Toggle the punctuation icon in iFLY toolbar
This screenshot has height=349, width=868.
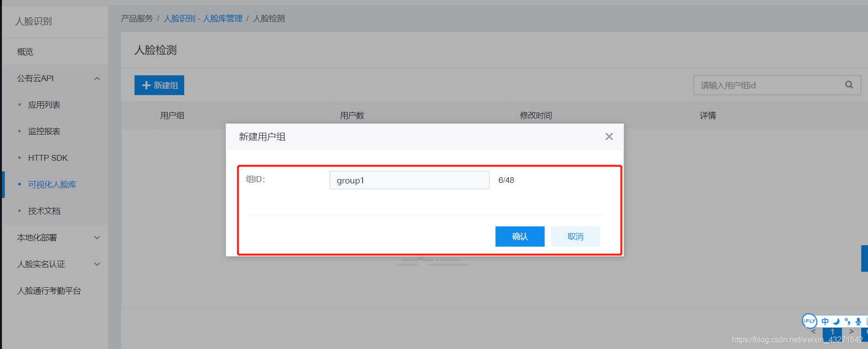pos(847,321)
